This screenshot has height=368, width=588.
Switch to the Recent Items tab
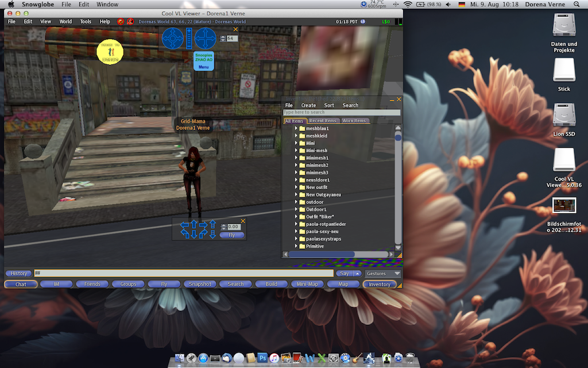(x=323, y=121)
